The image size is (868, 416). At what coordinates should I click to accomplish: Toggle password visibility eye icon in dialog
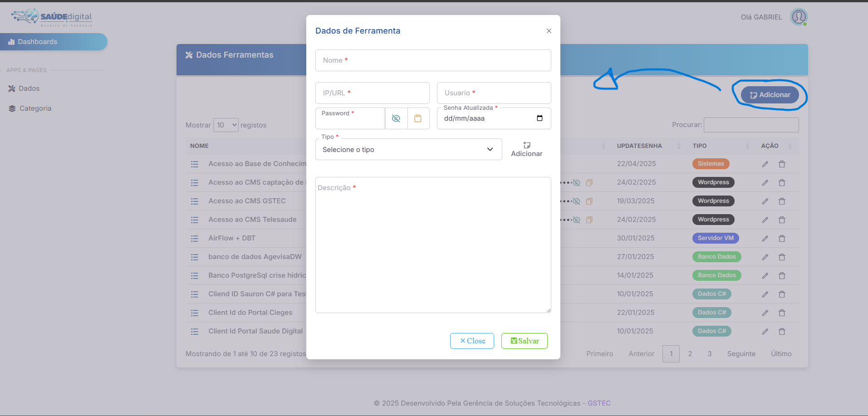pos(396,118)
